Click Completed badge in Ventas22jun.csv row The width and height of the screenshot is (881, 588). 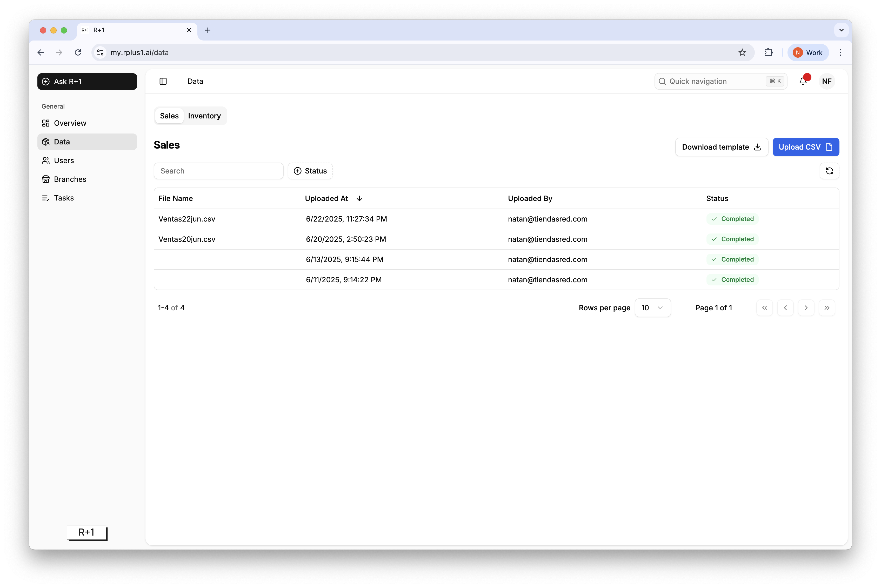[x=732, y=219]
